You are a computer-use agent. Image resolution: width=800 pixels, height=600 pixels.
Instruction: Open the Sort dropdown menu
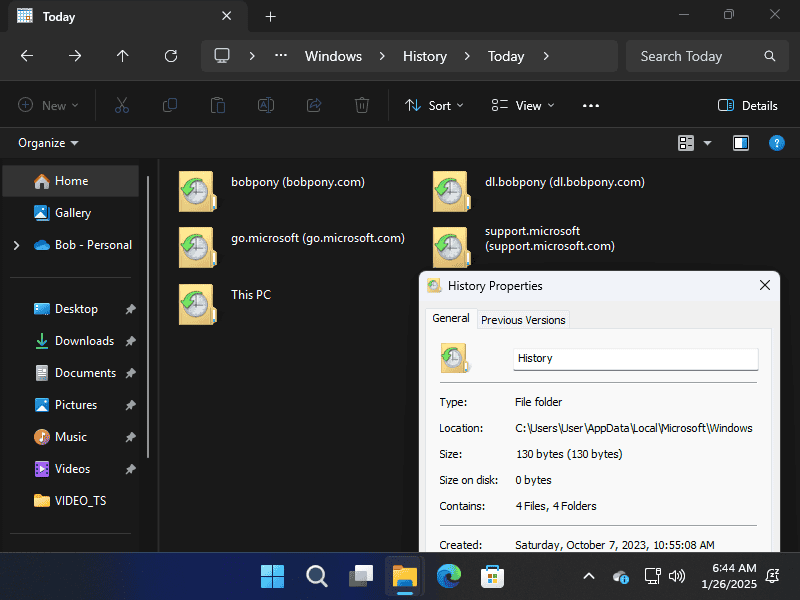434,105
